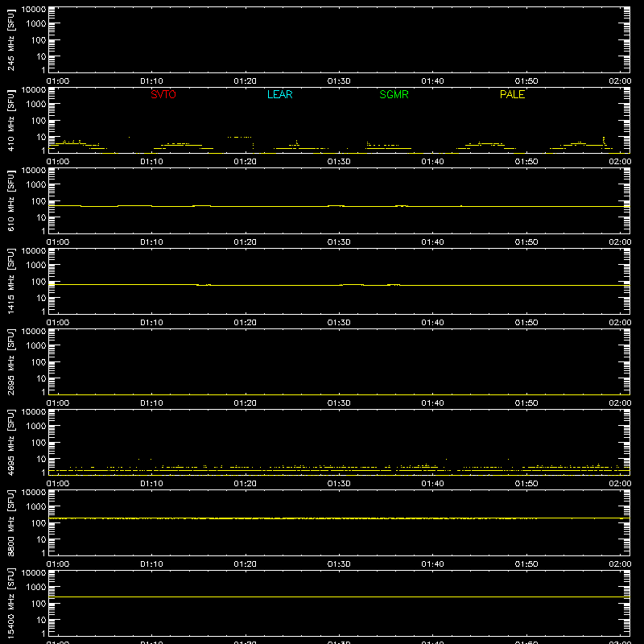Click the 10 y-tick of the 1415 MHz panel
This screenshot has height=644, width=644.
41,298
